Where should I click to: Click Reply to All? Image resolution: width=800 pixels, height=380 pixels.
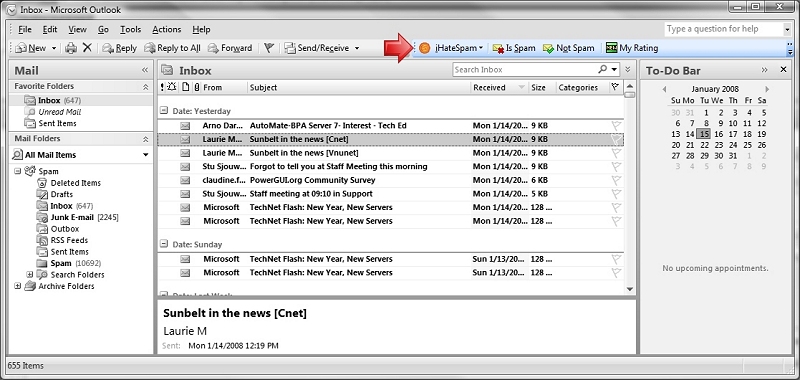point(172,48)
